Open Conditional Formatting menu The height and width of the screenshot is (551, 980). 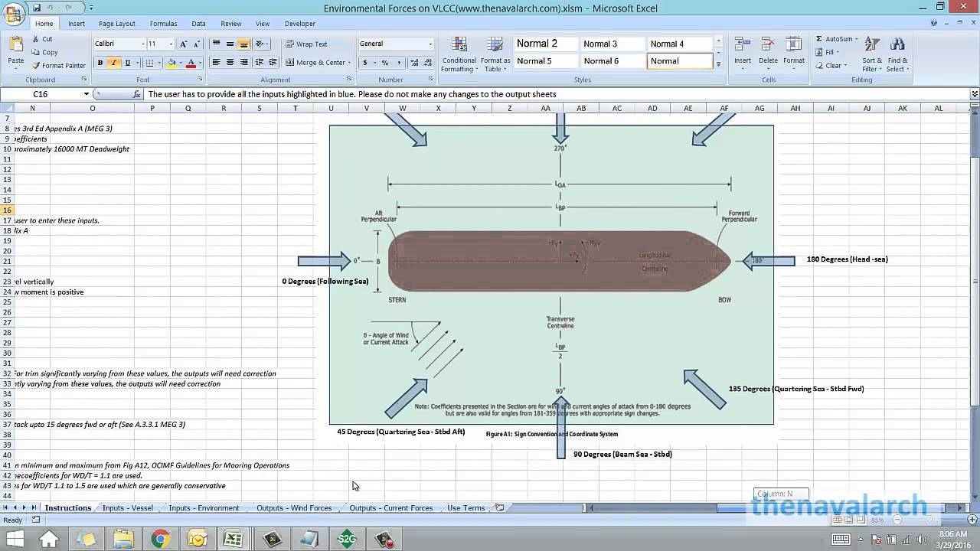point(459,54)
